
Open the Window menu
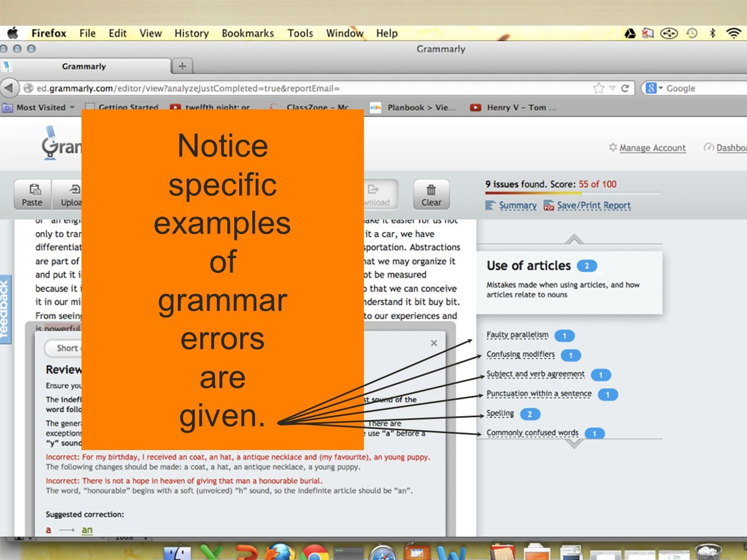tap(345, 33)
